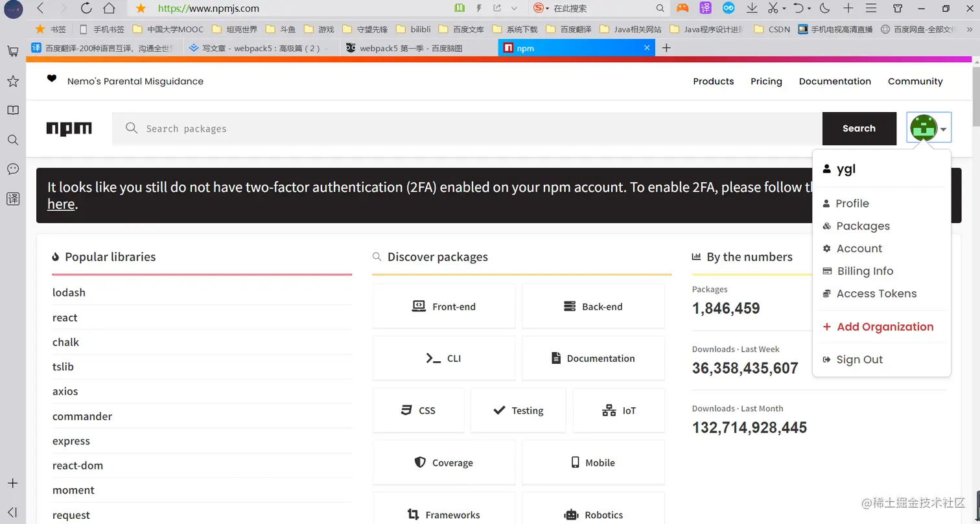Screen dimensions: 980x524
Task: Collapse the sidebar with the arrow icon
Action: (12, 512)
